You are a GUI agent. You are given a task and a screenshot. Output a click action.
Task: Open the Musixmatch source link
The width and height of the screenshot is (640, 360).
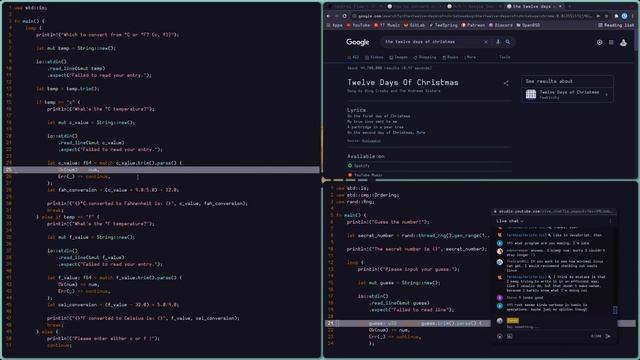[371, 141]
